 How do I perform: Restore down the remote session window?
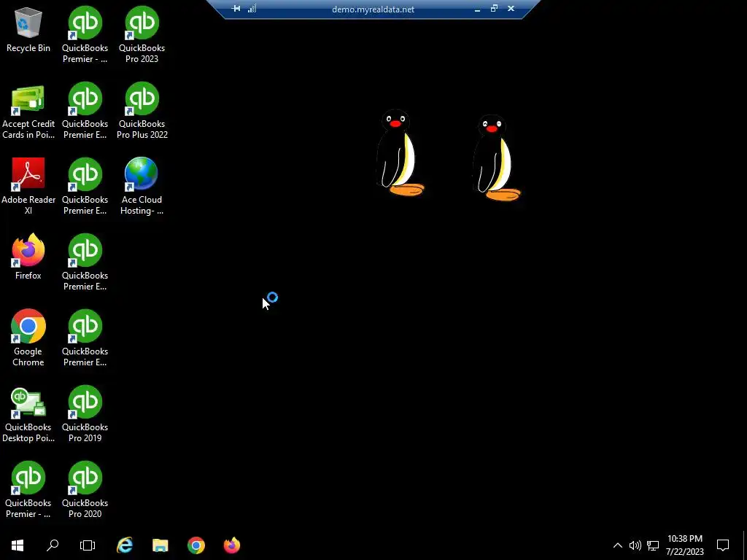pyautogui.click(x=494, y=9)
